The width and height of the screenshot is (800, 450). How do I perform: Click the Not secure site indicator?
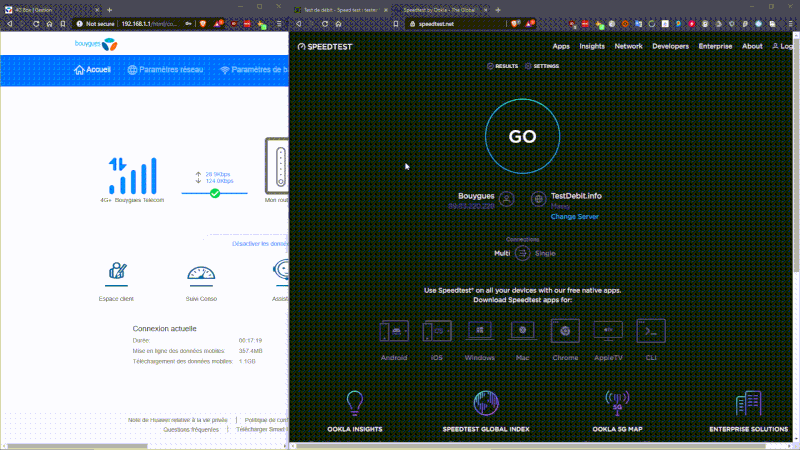point(95,23)
